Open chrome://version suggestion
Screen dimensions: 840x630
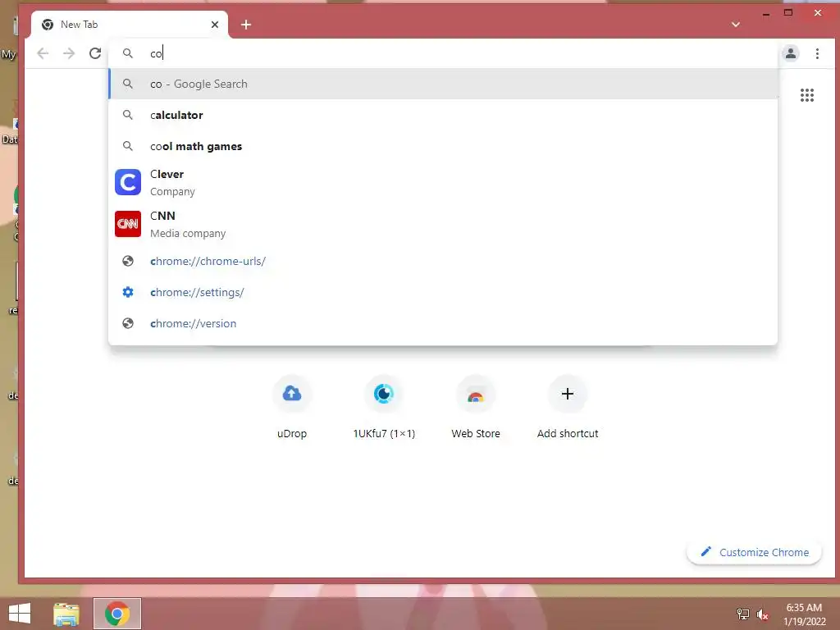tap(443, 323)
